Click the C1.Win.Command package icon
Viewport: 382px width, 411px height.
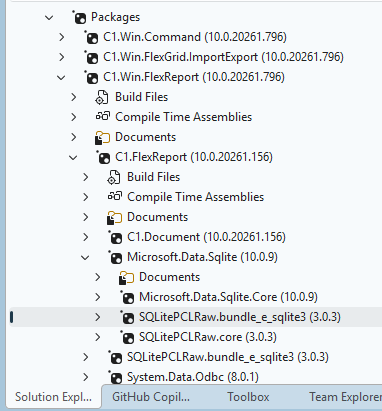[91, 37]
